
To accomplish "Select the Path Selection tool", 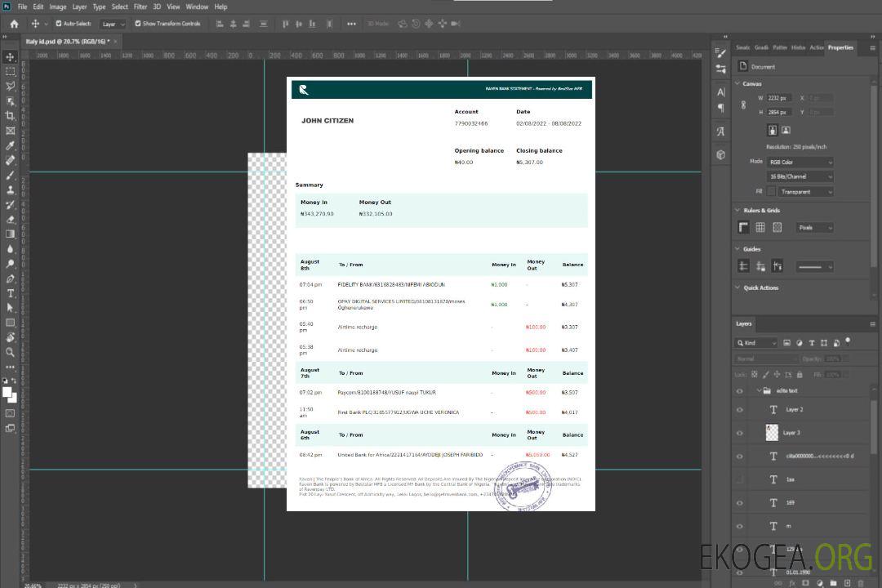I will click(10, 308).
